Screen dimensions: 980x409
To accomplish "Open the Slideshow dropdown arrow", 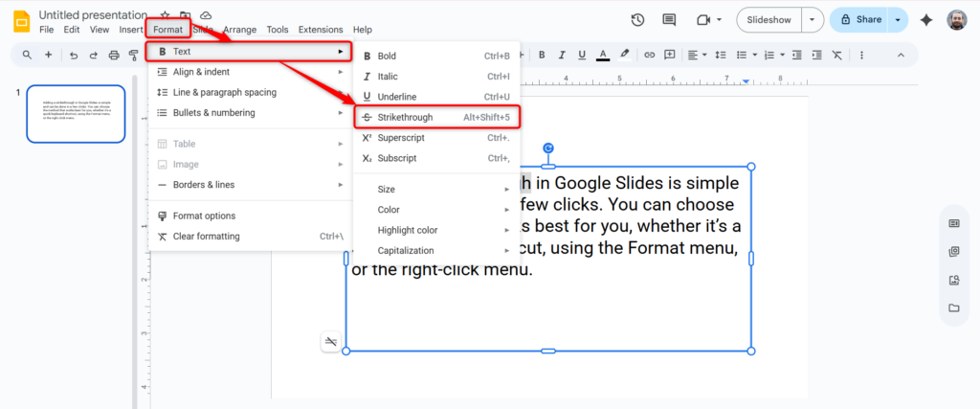I will (813, 20).
